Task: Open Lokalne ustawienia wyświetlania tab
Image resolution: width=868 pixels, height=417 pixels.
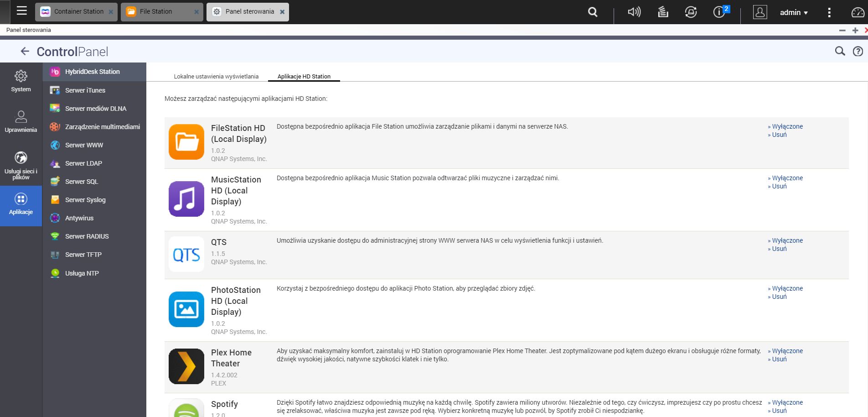Action: tap(216, 76)
